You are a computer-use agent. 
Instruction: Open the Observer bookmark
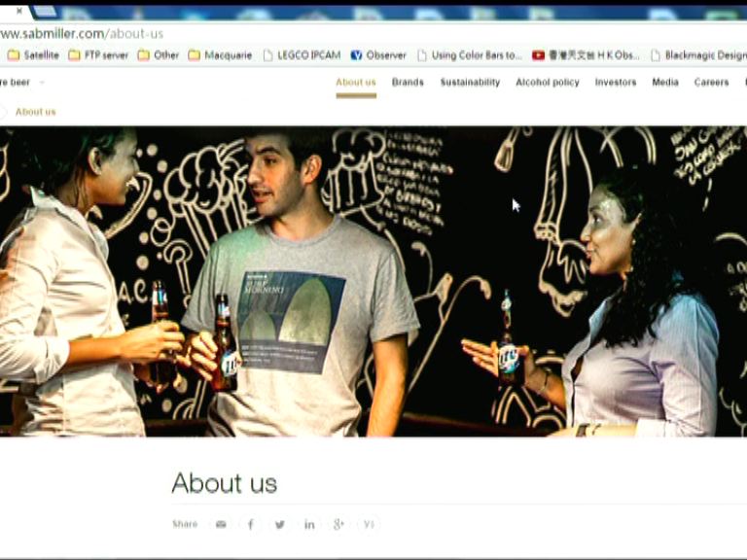point(378,55)
